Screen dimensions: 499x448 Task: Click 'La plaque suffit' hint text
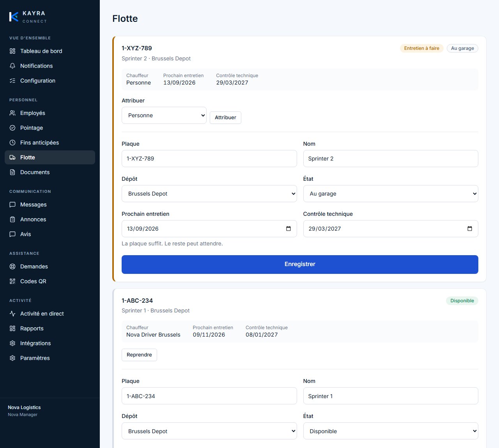[172, 243]
